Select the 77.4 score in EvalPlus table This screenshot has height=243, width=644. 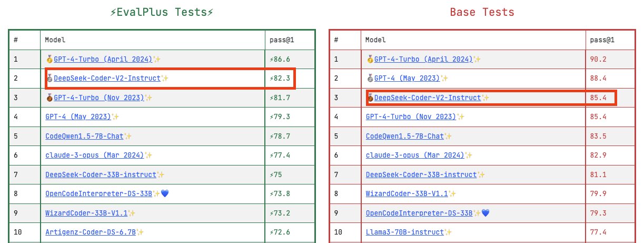280,155
